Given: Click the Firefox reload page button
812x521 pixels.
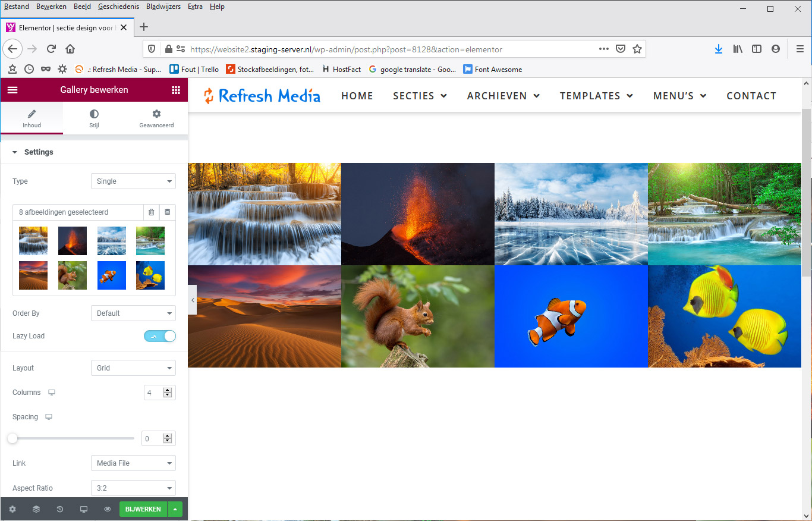Looking at the screenshot, I should (x=52, y=49).
